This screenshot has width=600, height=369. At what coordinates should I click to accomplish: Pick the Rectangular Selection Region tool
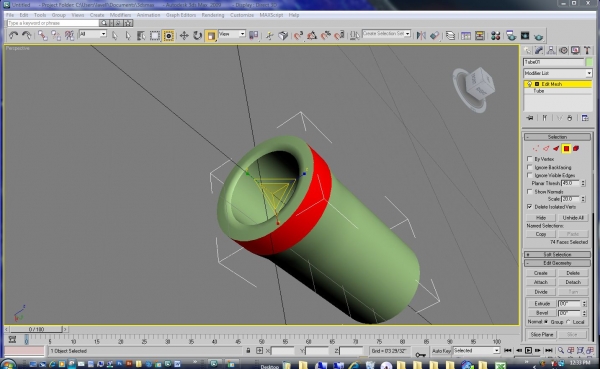[x=155, y=36]
